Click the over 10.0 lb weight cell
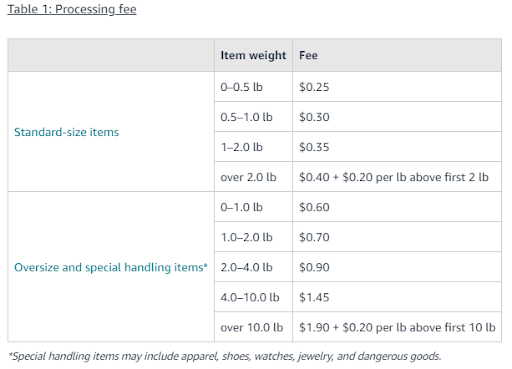Viewport: 512px width, 369px height. (252, 327)
